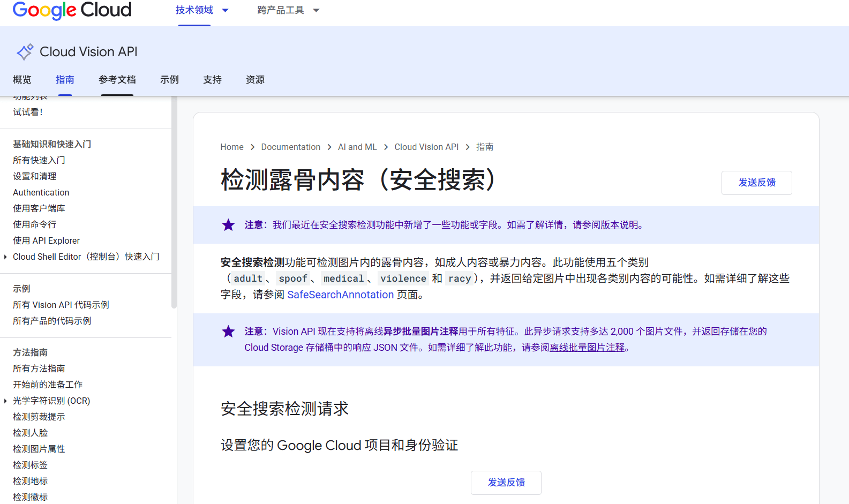Go to AI and ML breadcrumb
849x504 pixels.
click(357, 147)
